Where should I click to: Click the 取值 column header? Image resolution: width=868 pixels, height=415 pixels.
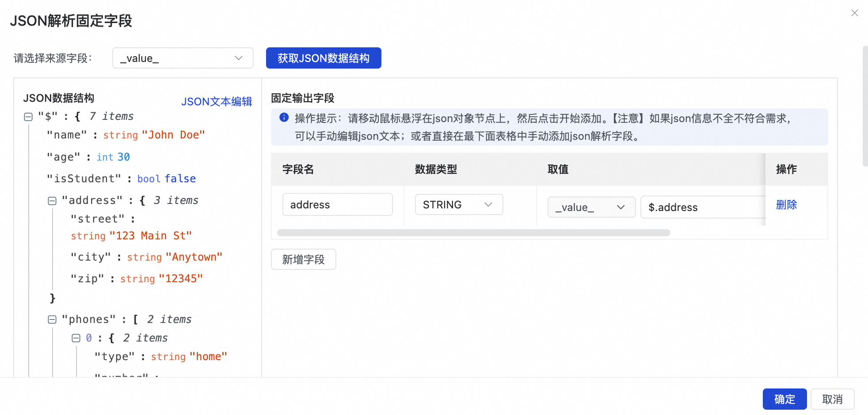point(558,169)
